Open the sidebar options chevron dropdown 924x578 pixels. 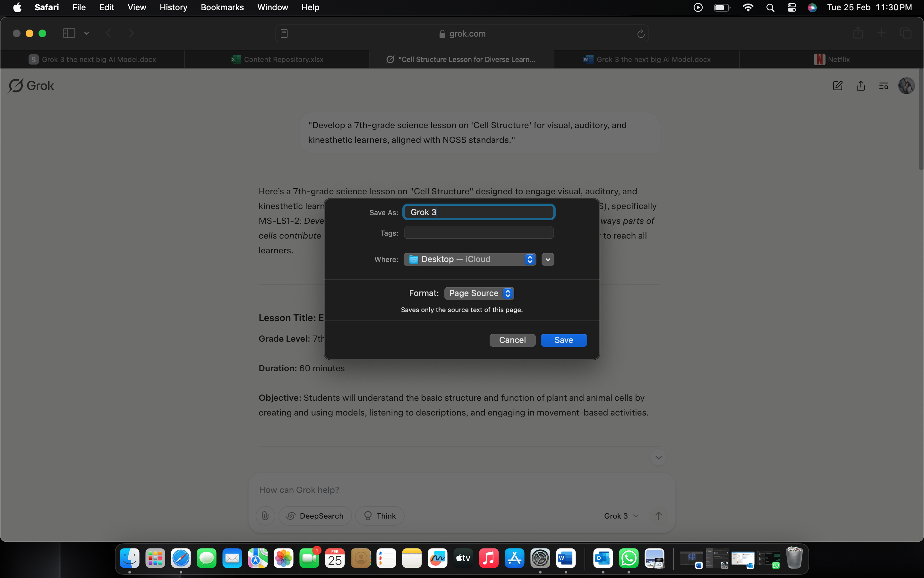point(87,33)
